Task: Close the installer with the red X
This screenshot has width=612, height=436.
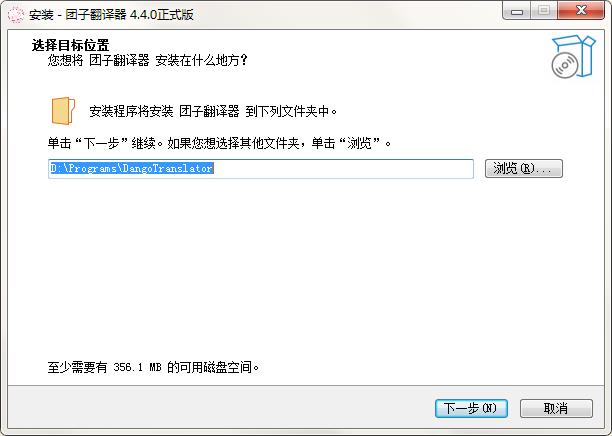Action: click(x=581, y=11)
